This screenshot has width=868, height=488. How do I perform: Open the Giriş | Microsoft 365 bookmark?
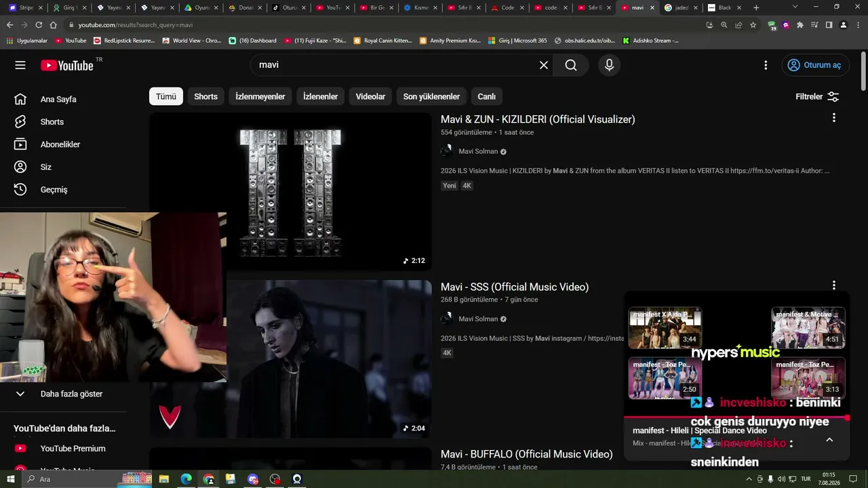[517, 41]
